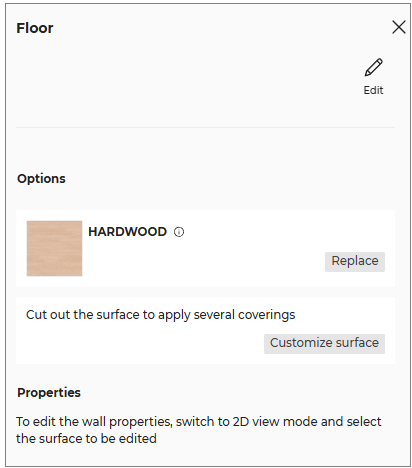Click the Properties section heading
This screenshot has width=412, height=468.
click(49, 393)
